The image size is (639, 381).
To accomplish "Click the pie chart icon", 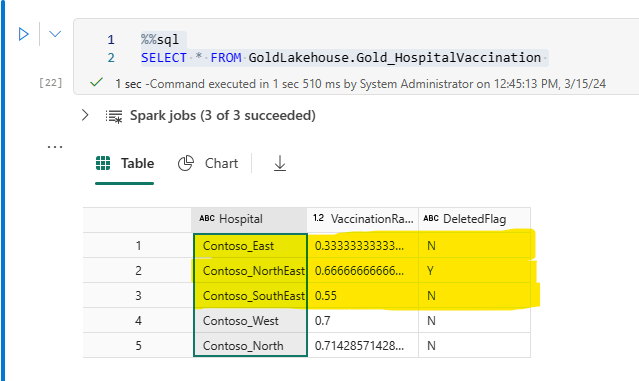I will (186, 163).
